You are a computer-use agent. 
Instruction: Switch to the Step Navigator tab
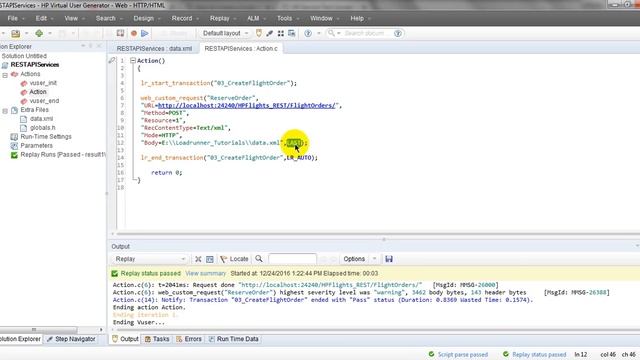pyautogui.click(x=71, y=339)
